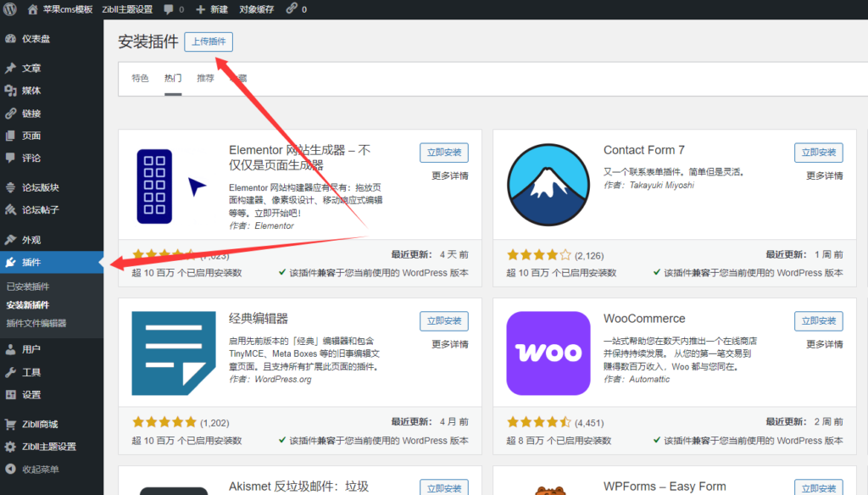Open the 经典编辑器 title link
The height and width of the screenshot is (495, 868).
coord(259,319)
